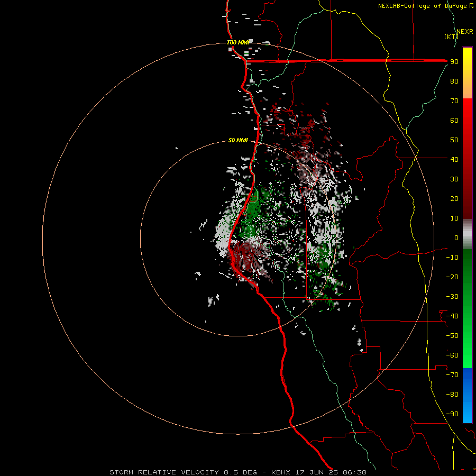
Task: Select the -60 value on the velocity scale
Action: pyautogui.click(x=452, y=355)
